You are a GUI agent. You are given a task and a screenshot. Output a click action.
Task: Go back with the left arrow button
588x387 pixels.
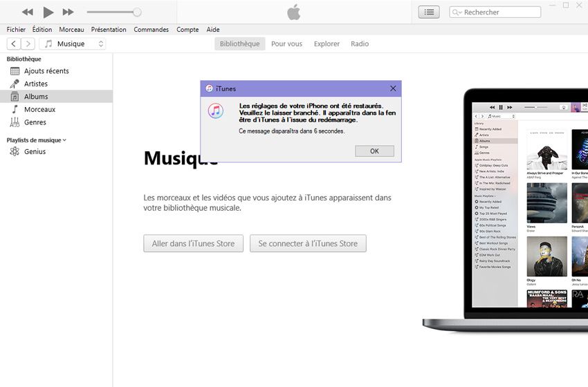pos(13,44)
